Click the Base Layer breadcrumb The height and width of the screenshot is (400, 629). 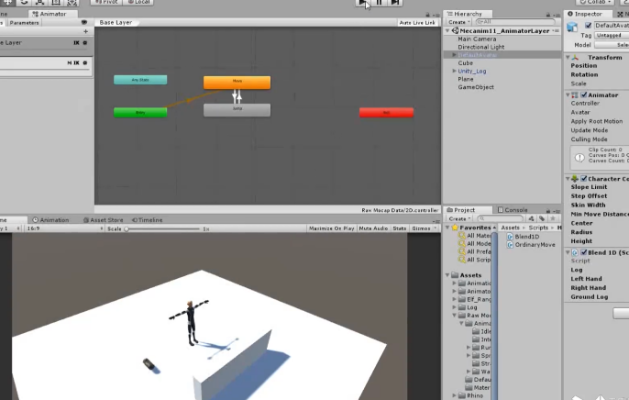[116, 22]
